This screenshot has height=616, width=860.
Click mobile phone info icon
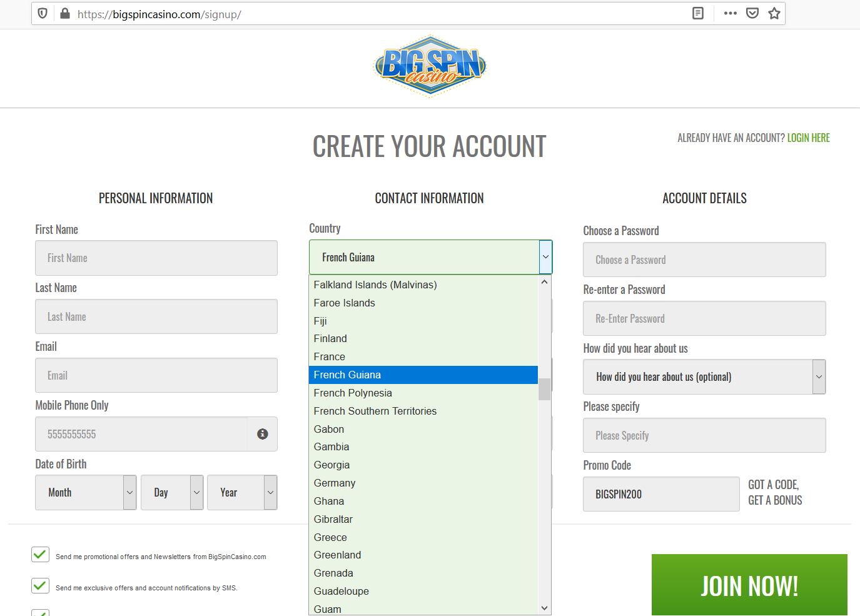[x=263, y=434]
